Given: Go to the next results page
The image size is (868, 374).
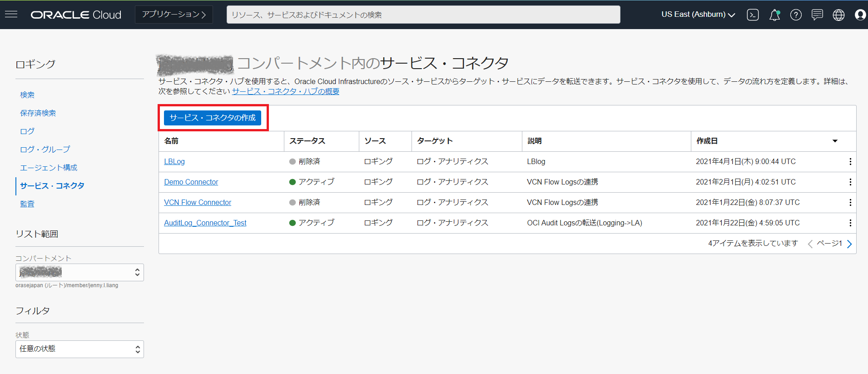Looking at the screenshot, I should tap(849, 244).
